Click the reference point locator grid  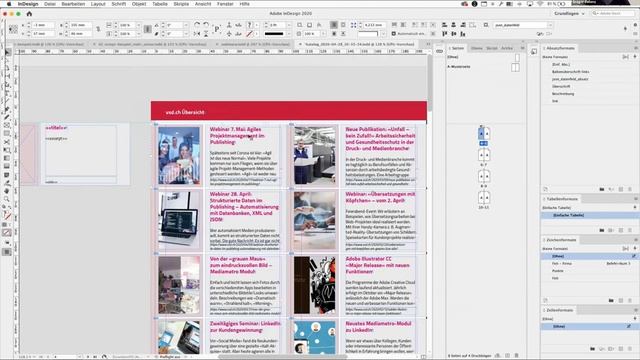click(x=13, y=29)
